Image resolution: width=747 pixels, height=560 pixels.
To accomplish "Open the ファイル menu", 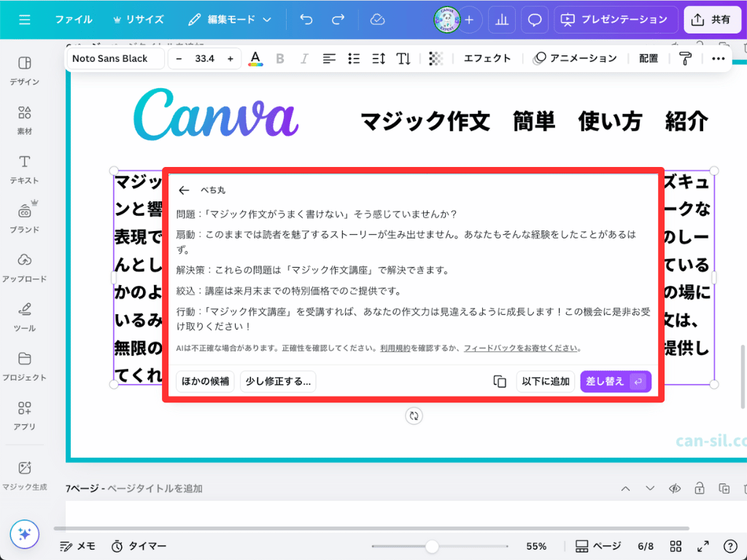I will (x=74, y=20).
